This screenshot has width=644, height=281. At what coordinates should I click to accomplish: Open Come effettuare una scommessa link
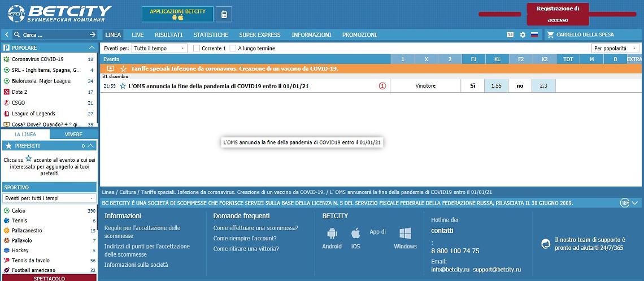pyautogui.click(x=256, y=228)
